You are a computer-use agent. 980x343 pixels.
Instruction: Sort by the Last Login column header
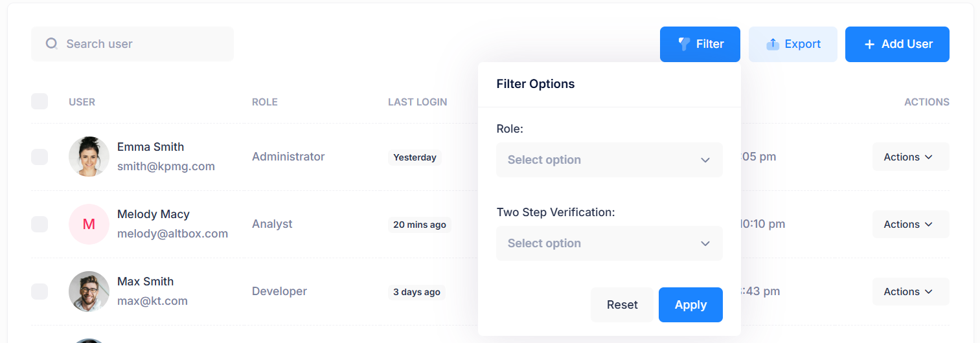point(418,102)
